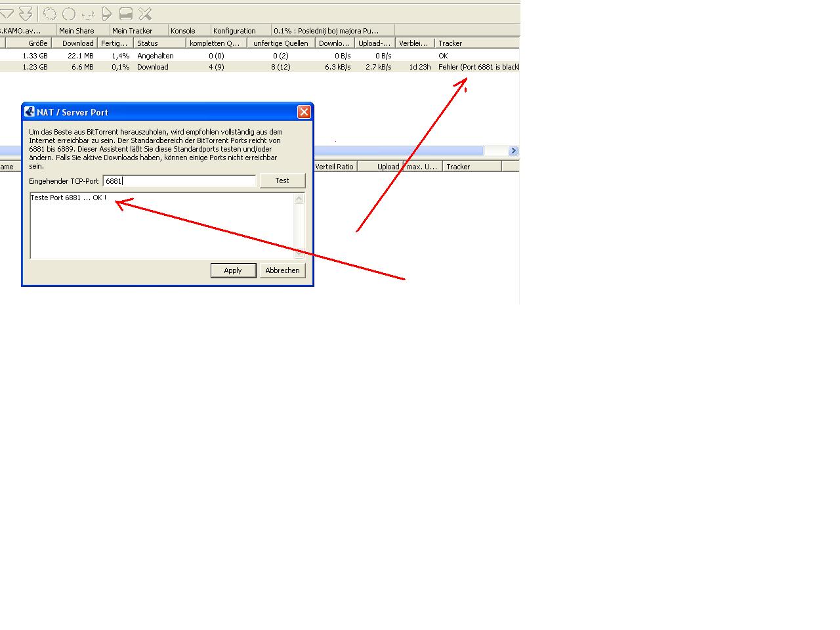Sort by the Status column header

click(159, 43)
